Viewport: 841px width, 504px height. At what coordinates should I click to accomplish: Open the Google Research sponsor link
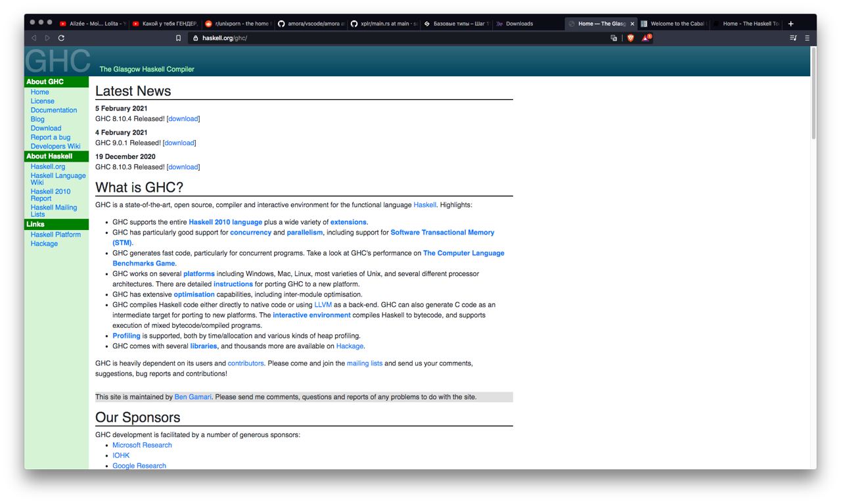coord(139,466)
